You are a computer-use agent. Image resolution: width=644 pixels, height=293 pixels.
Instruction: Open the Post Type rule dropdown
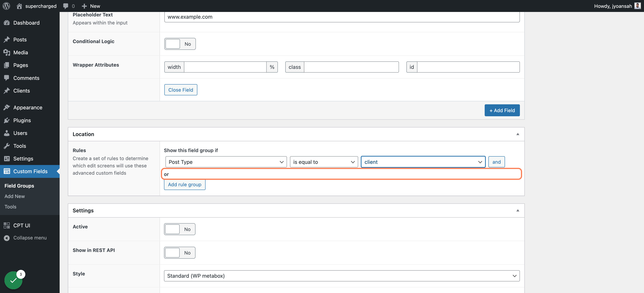226,162
